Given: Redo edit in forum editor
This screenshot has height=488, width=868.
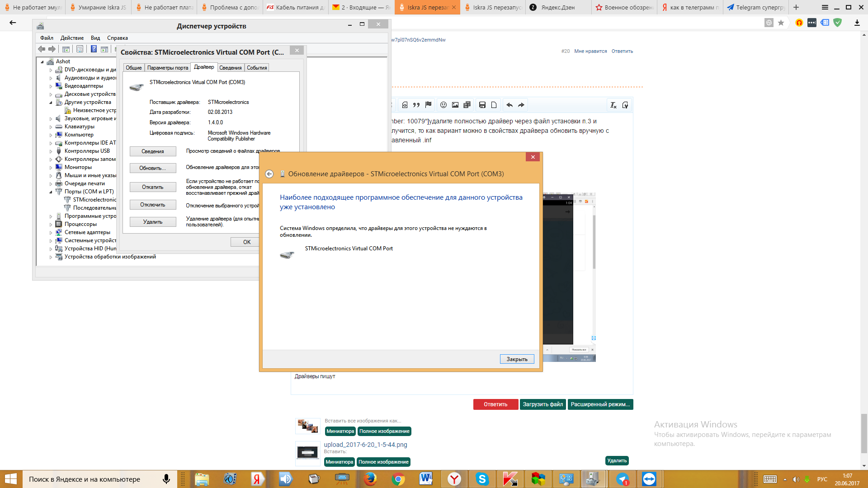Looking at the screenshot, I should coord(521,105).
